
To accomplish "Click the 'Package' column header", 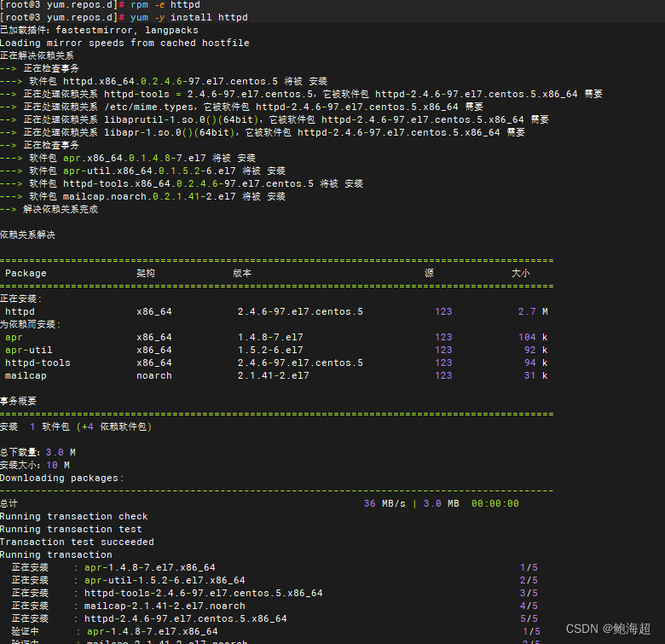I will coord(26,273).
